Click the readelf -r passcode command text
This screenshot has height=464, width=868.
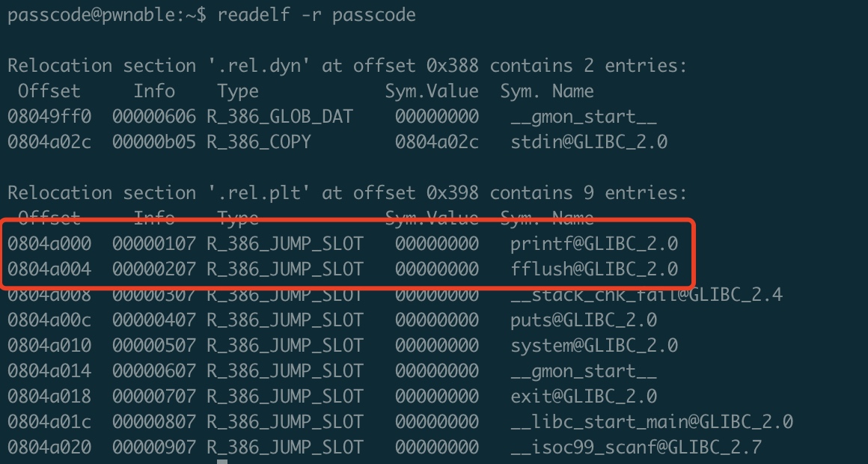click(x=317, y=15)
